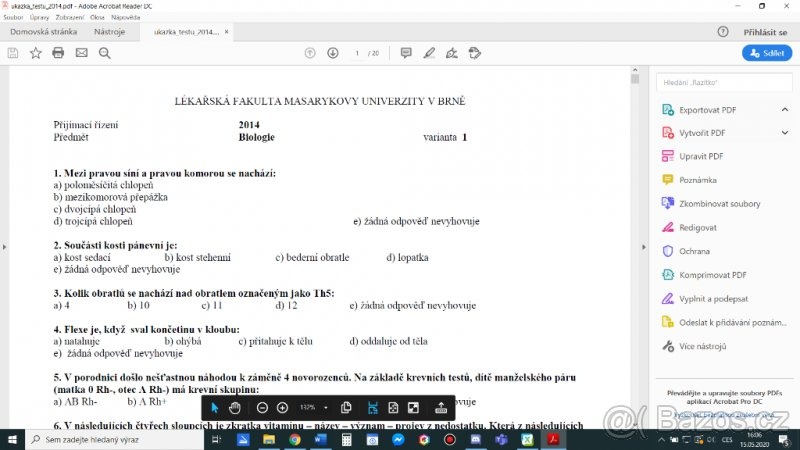
Task: Open the Redigovat tool
Action: point(697,228)
